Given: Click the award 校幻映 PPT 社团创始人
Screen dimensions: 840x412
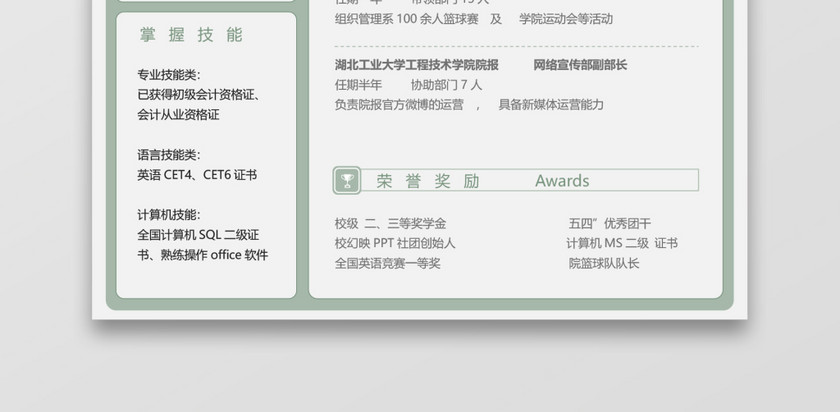Looking at the screenshot, I should (x=395, y=244).
